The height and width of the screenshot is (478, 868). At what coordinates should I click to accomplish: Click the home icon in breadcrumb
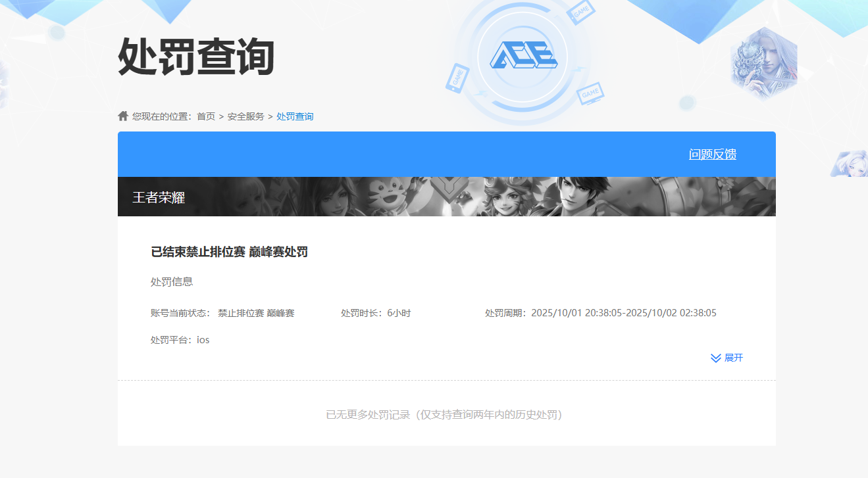[123, 116]
